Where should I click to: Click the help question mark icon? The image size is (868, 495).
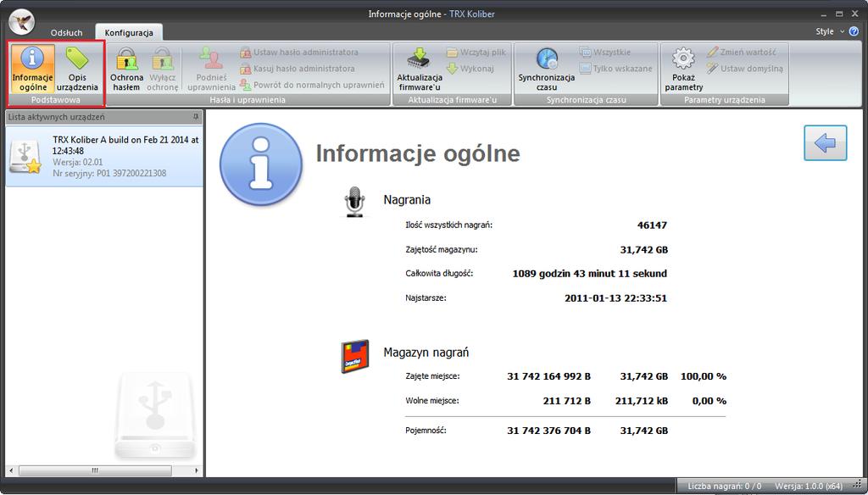(x=854, y=31)
